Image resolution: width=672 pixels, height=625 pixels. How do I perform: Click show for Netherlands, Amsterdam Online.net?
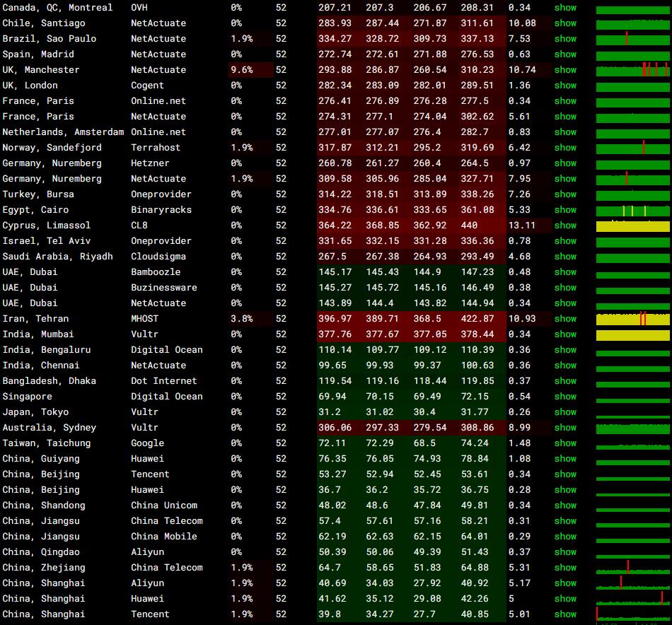[565, 132]
